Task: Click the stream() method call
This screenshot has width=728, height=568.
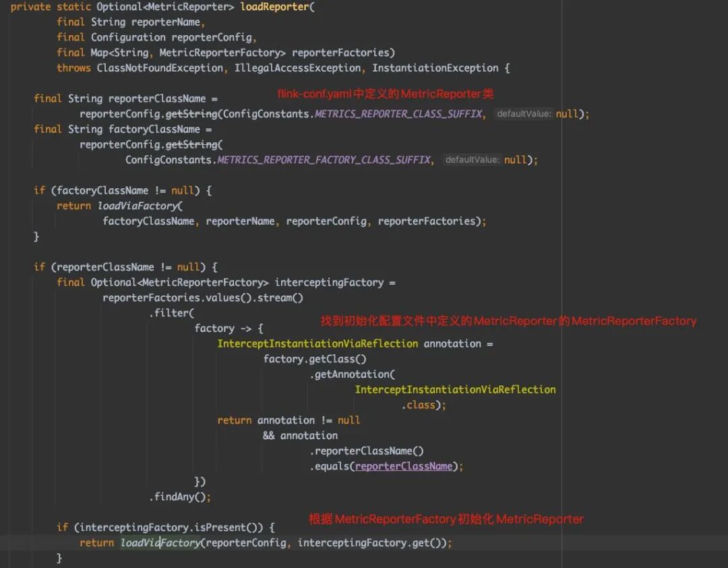Action: click(x=280, y=298)
